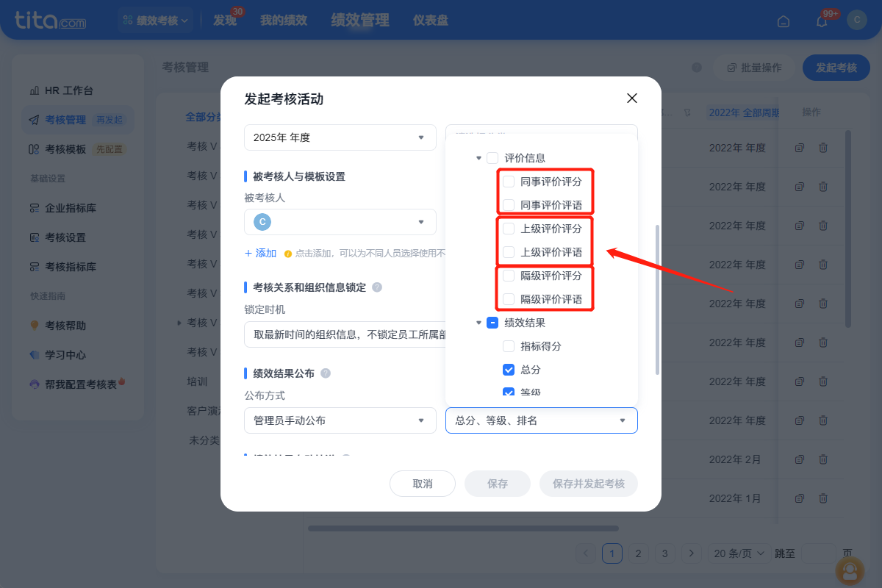The width and height of the screenshot is (882, 588).
Task: Uncheck the 总分 checkbox
Action: tap(508, 370)
